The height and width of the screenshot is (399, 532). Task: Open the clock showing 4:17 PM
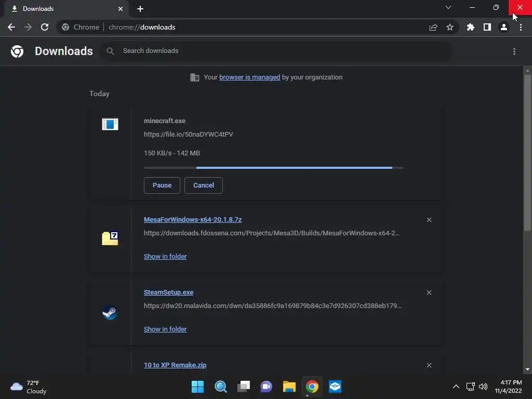point(508,387)
